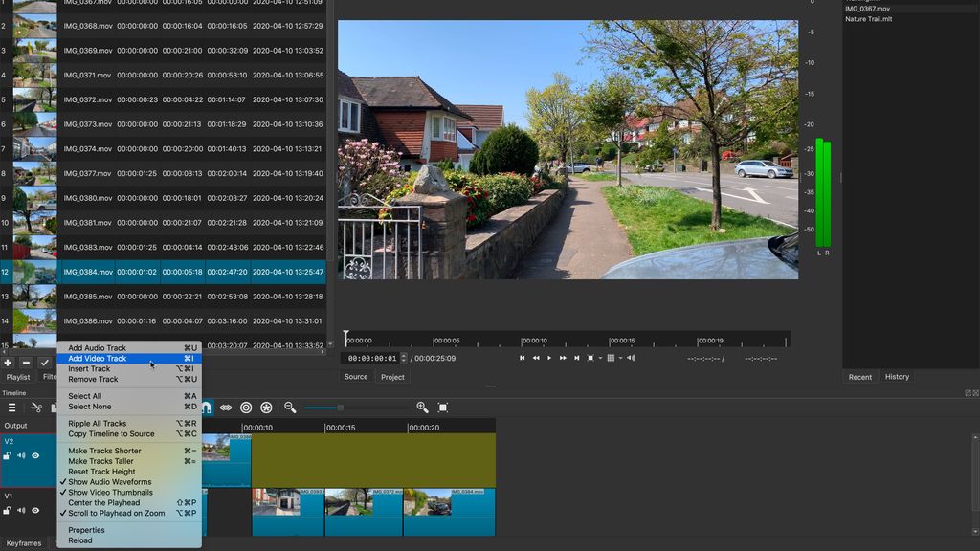980x551 pixels.
Task: Adjust the timeline zoom slider
Action: pyautogui.click(x=340, y=407)
